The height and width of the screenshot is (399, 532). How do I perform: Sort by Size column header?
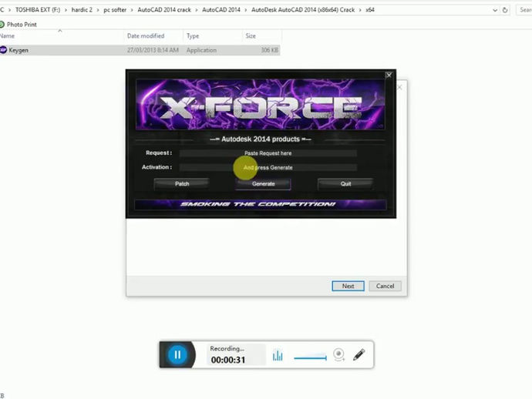click(x=261, y=36)
